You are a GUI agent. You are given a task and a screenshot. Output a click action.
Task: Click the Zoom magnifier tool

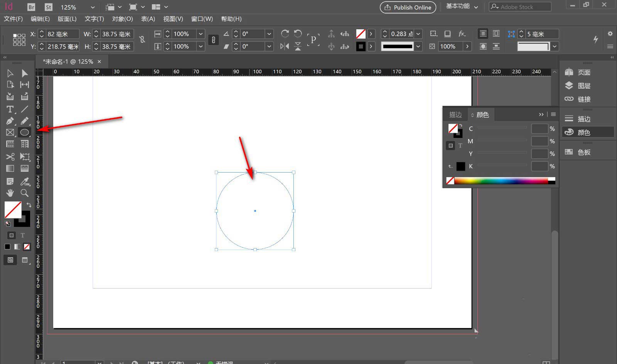pos(25,193)
